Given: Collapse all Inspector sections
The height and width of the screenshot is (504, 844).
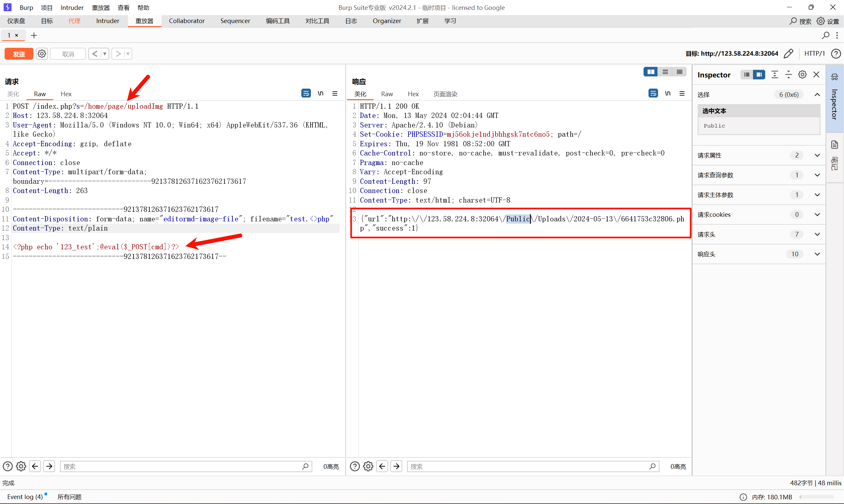Looking at the screenshot, I should tap(789, 75).
